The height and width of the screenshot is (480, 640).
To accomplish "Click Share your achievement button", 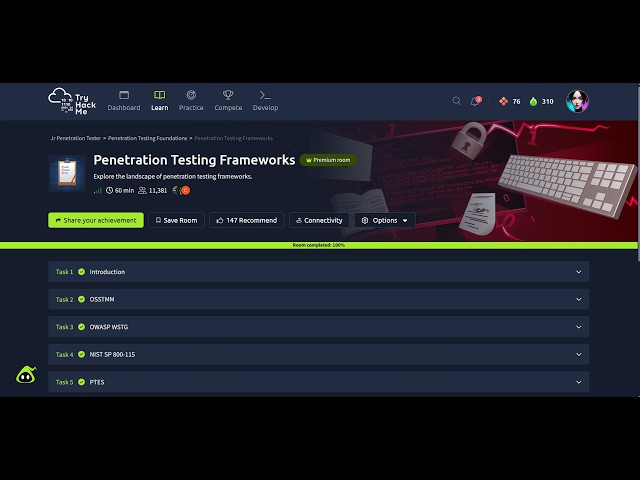I will point(96,220).
